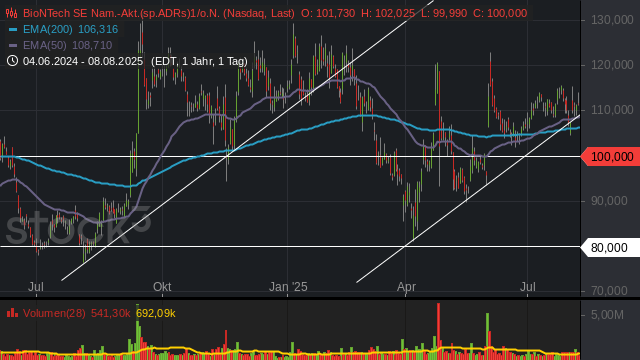Select the BioNTech SE instrument title
The height and width of the screenshot is (360, 640).
(x=159, y=13)
